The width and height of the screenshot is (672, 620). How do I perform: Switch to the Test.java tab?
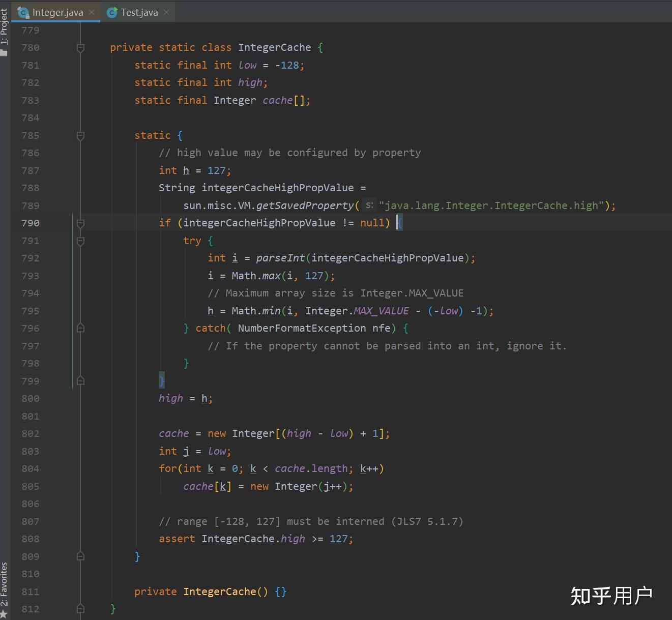pos(139,12)
